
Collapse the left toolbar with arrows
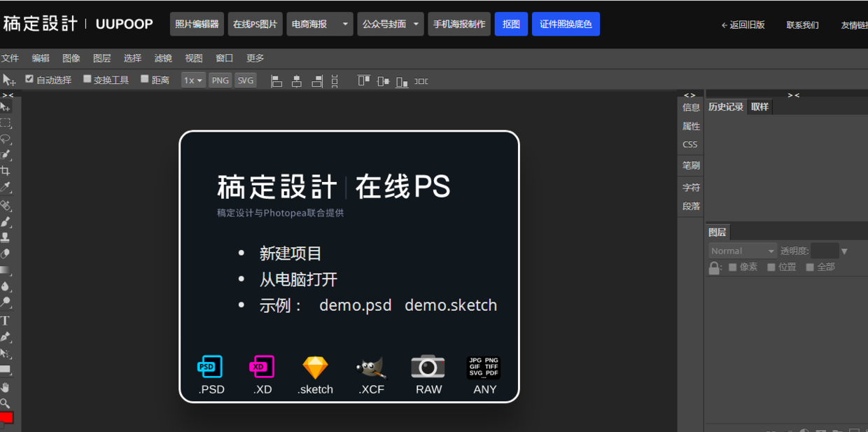(x=8, y=95)
